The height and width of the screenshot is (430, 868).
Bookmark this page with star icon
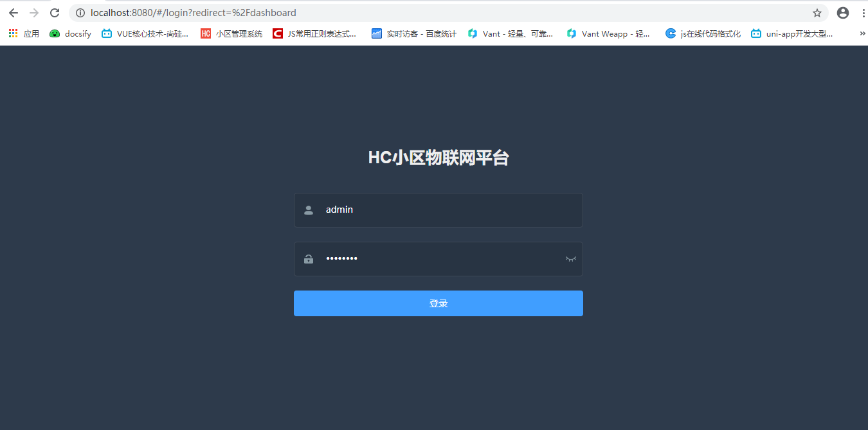817,13
